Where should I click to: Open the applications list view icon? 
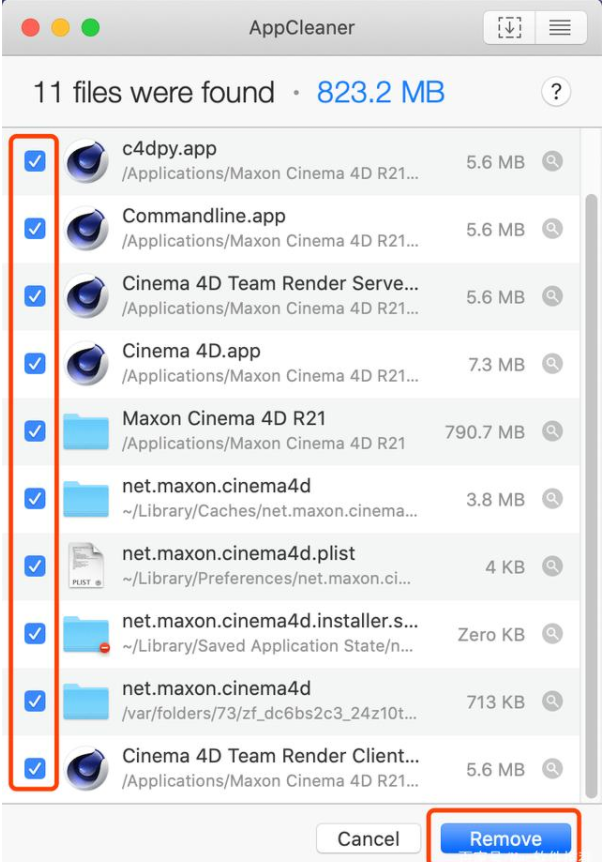click(x=560, y=28)
